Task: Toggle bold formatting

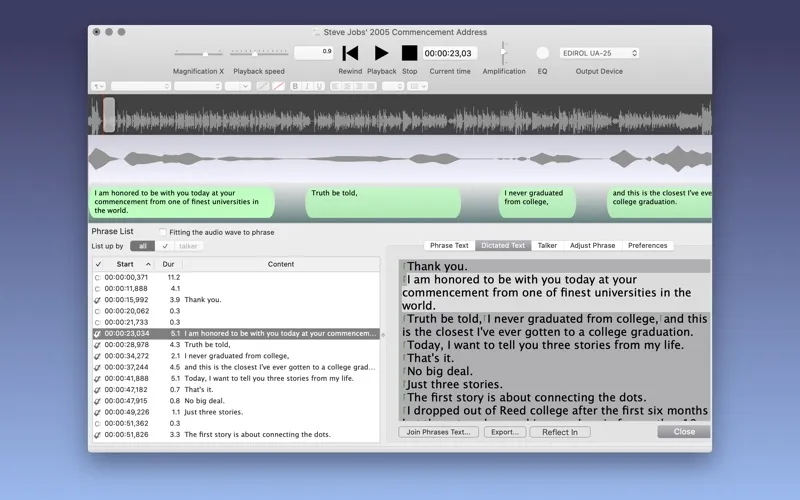Action: point(295,86)
